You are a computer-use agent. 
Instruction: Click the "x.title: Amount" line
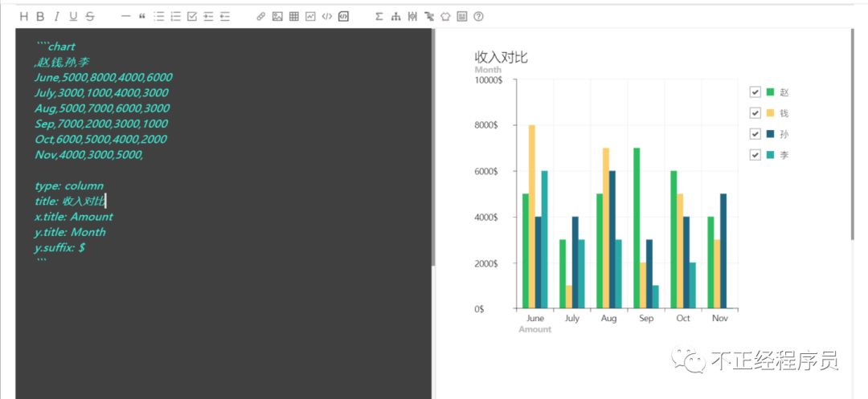[x=74, y=217]
